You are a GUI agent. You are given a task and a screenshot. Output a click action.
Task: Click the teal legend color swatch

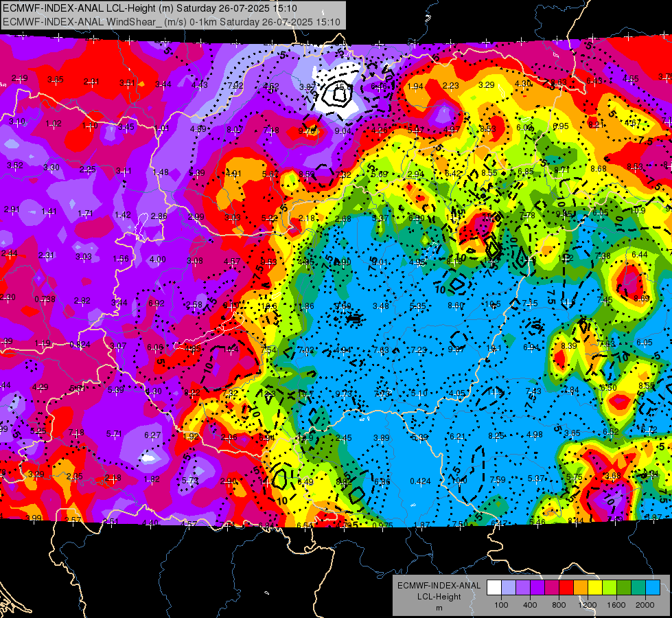[638, 588]
